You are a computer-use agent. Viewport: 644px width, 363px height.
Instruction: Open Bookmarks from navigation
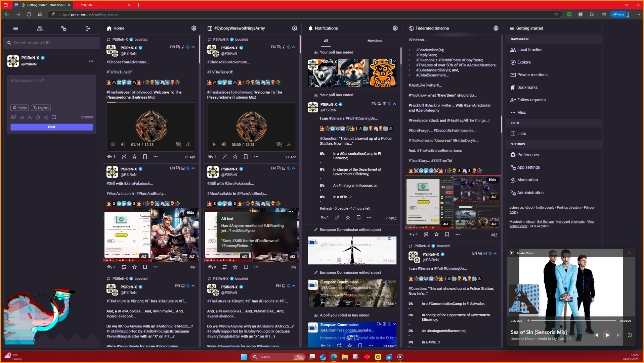[x=524, y=88]
